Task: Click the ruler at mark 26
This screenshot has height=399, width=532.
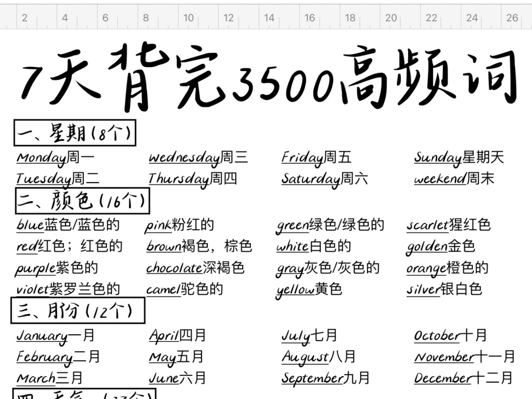Action: (512, 18)
